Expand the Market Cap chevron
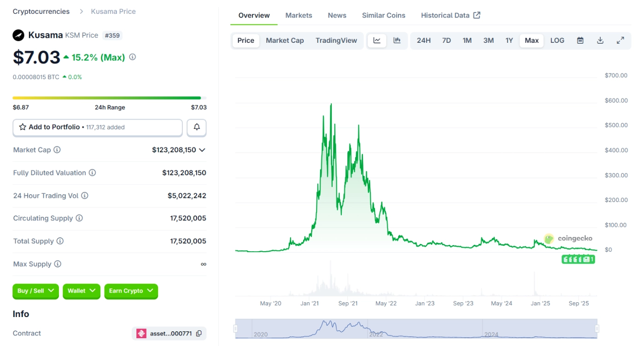644x346 pixels. tap(202, 150)
